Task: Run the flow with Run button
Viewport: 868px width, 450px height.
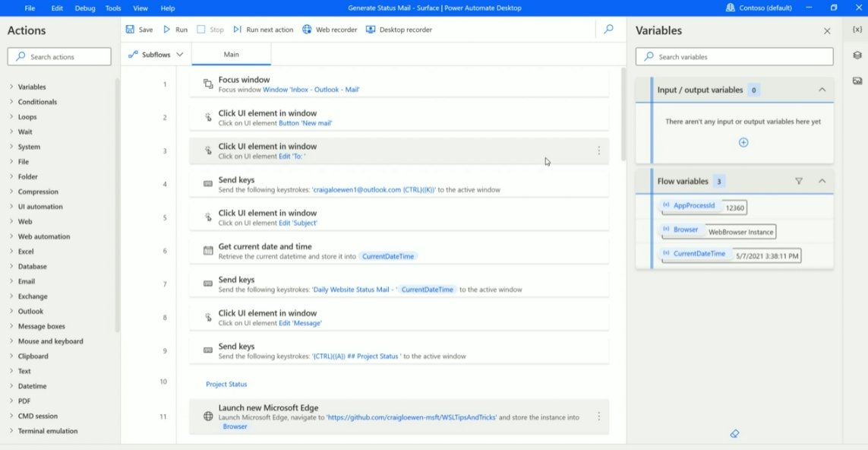Action: (175, 30)
